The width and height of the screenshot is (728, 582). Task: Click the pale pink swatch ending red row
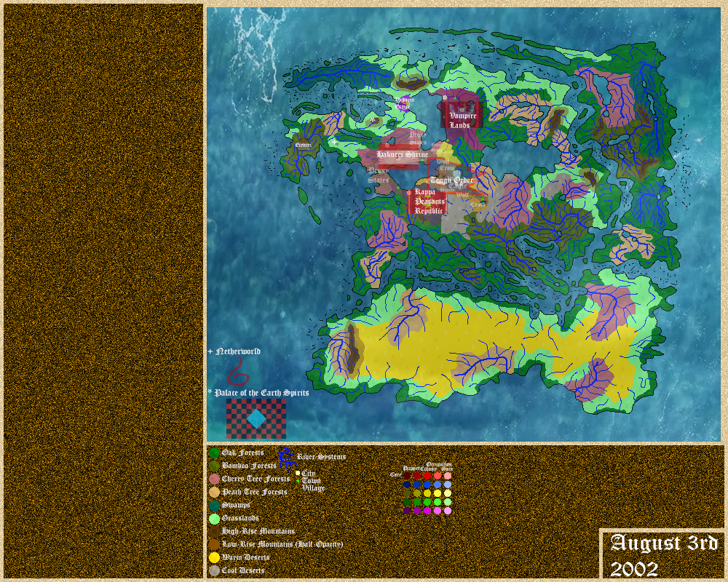tap(448, 476)
